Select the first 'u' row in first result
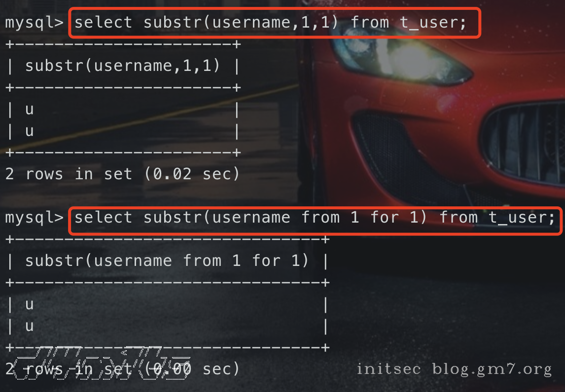 [30, 109]
